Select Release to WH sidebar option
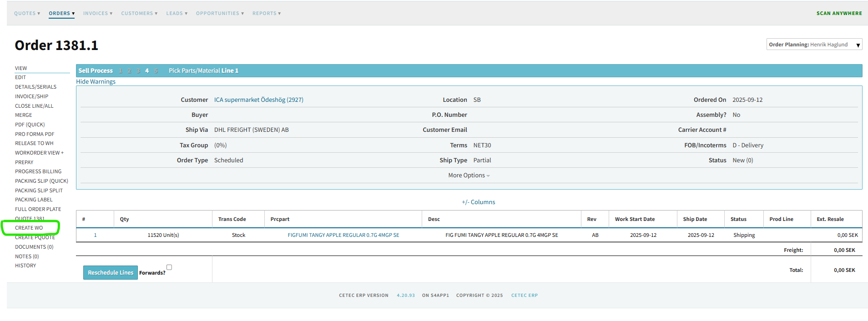Screen dimensions: 868x321 34,143
